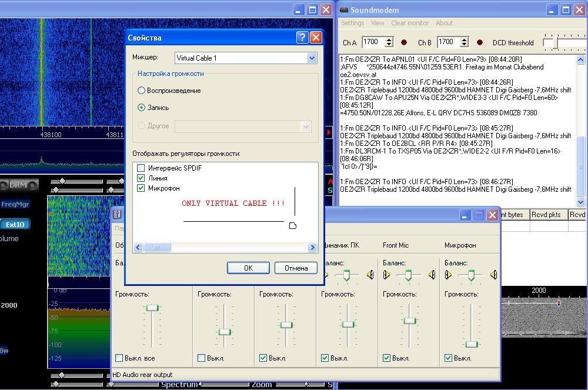Increase the Ch A frequency with up arrow
Image resolution: width=588 pixels, height=390 pixels.
point(389,39)
